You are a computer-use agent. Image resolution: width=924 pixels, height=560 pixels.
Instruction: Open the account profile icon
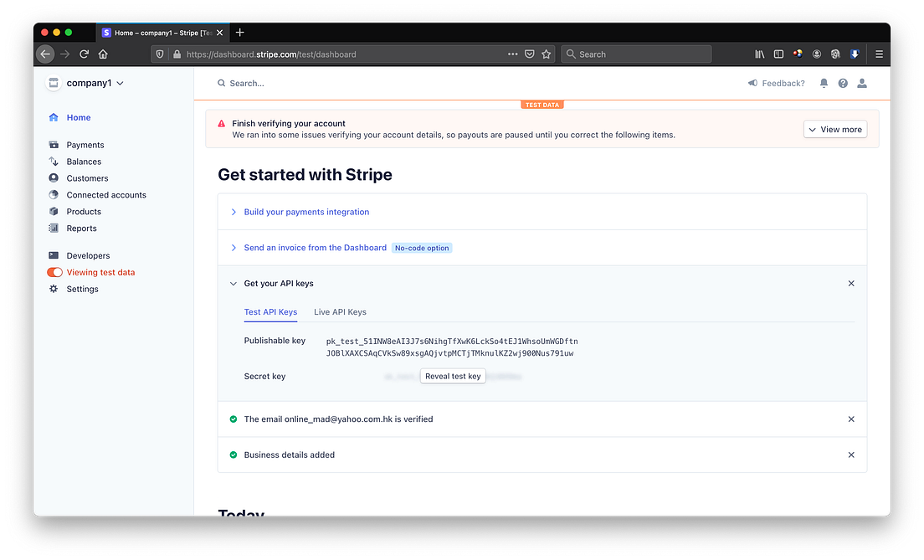862,83
